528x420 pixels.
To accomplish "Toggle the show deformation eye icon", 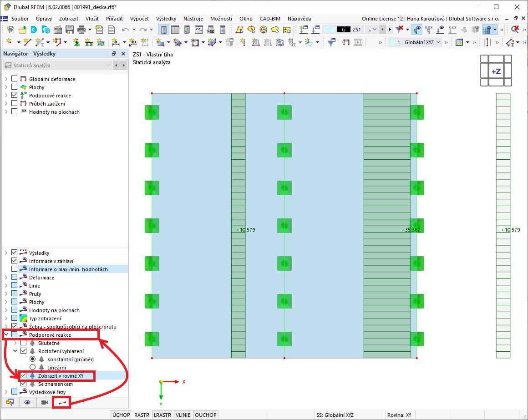I will coord(417,30).
